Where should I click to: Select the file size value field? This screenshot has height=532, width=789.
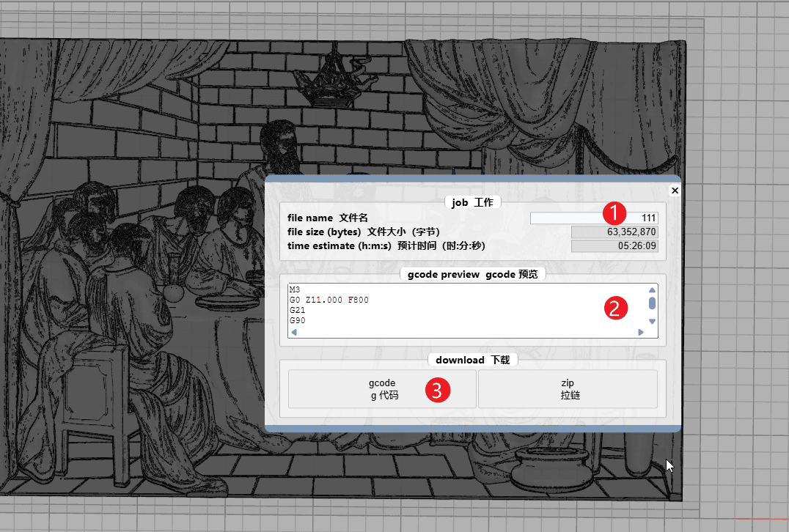click(614, 232)
